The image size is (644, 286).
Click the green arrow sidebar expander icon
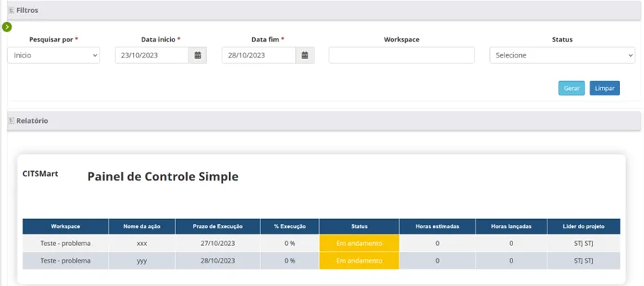click(7, 27)
